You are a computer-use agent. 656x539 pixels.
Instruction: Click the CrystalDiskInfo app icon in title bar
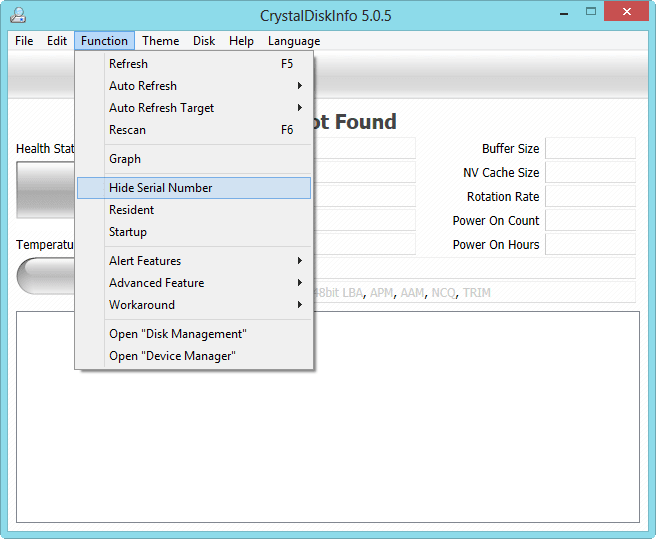pyautogui.click(x=18, y=15)
